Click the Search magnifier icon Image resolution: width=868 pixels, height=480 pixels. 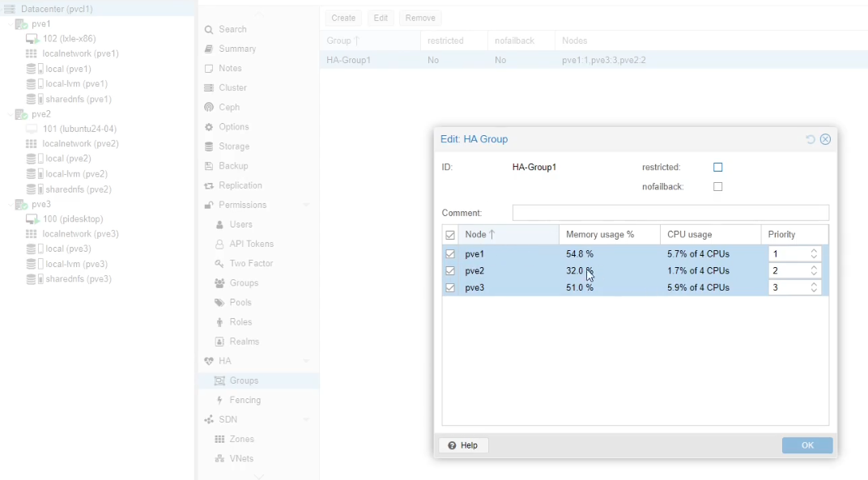pos(209,30)
